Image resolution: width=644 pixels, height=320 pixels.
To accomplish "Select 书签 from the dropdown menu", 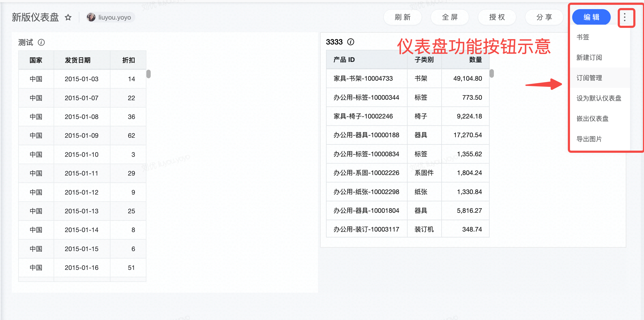I will [x=583, y=37].
